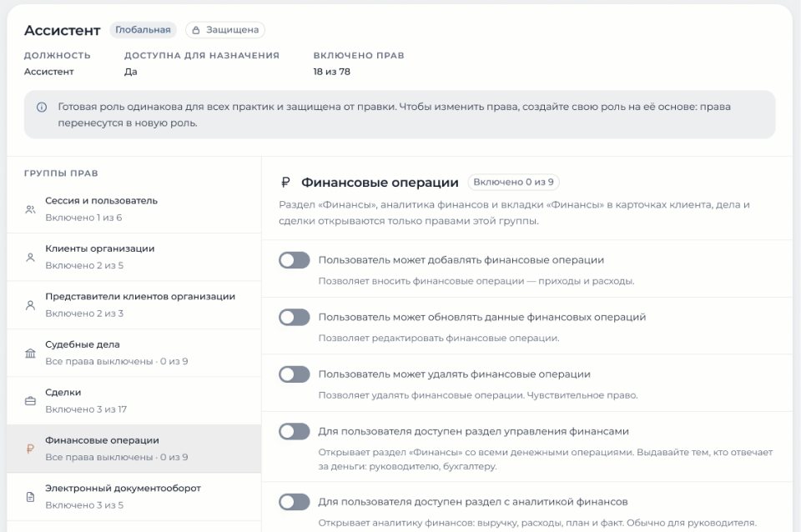Click the Ассистент role title
801x532 pixels.
pyautogui.click(x=63, y=31)
